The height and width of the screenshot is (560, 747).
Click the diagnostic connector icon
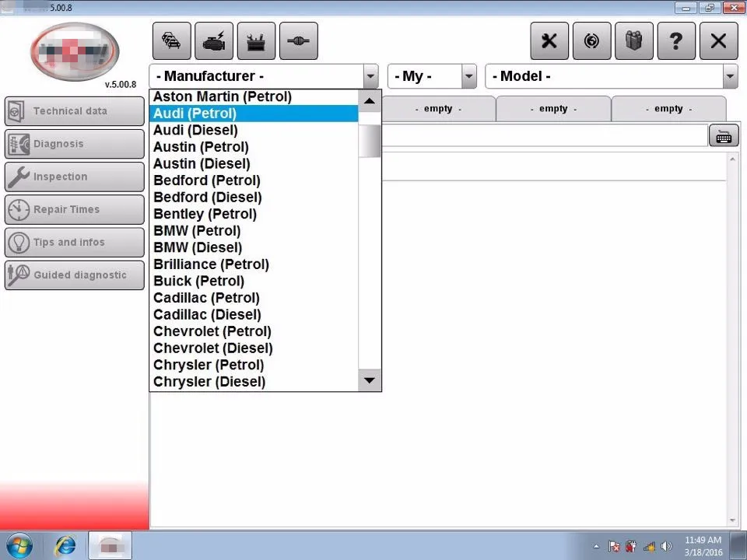[298, 40]
